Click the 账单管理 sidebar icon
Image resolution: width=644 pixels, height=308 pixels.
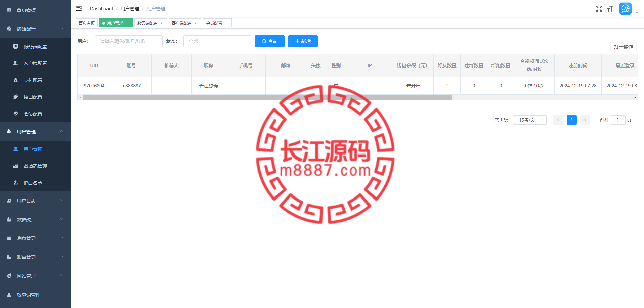9,257
